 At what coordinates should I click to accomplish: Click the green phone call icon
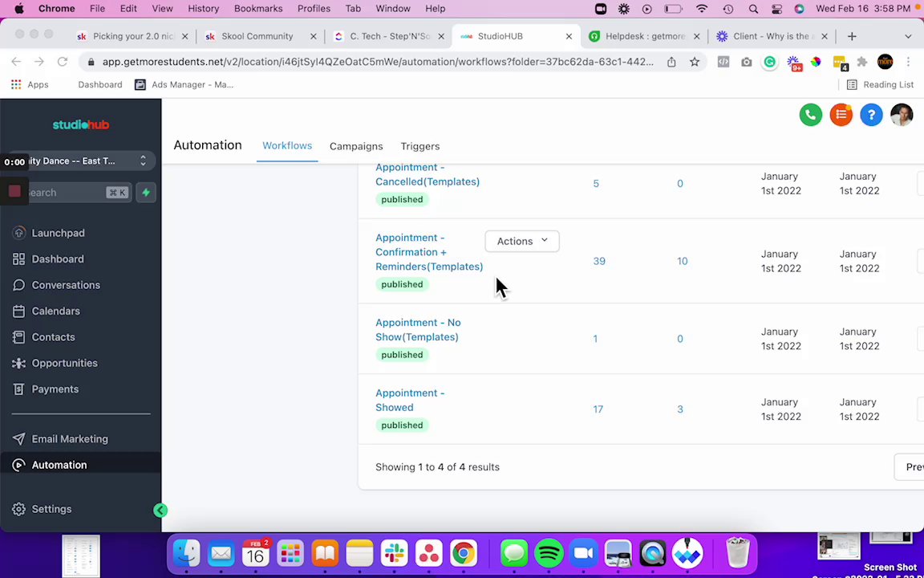pos(810,115)
